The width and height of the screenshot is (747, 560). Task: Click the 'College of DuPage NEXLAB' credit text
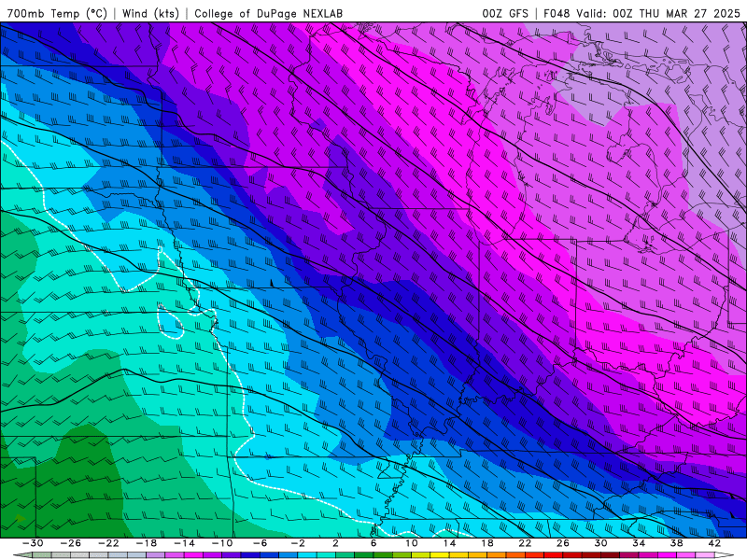[x=268, y=13]
